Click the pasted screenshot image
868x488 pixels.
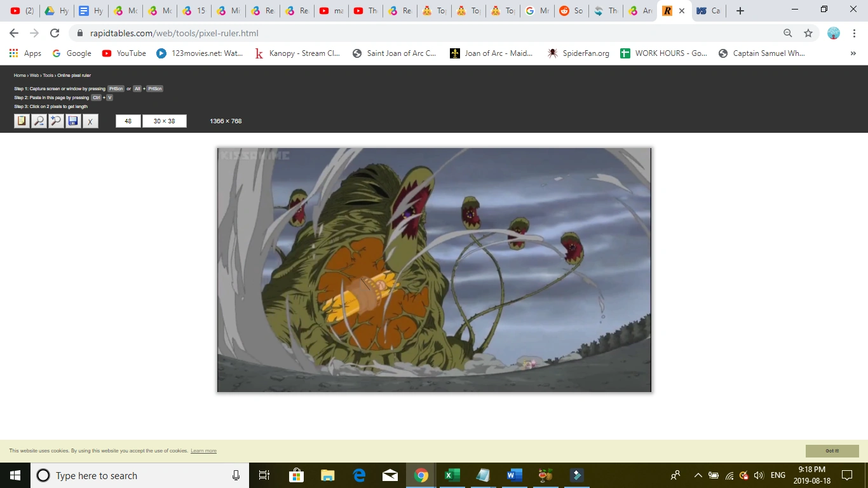pos(435,270)
